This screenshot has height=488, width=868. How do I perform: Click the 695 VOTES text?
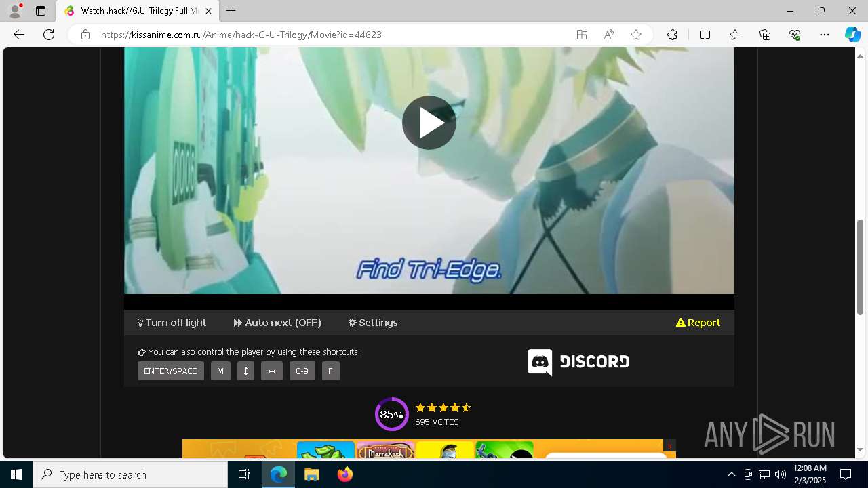coord(437,422)
